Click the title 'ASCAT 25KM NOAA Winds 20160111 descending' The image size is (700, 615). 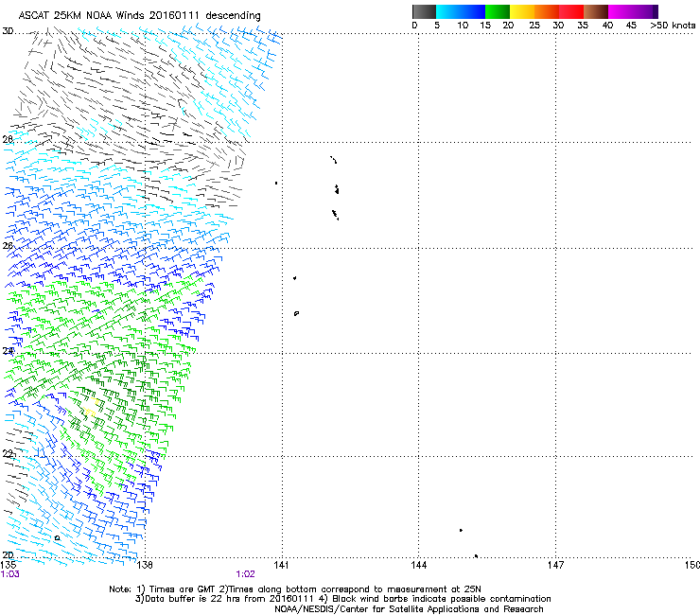point(139,15)
